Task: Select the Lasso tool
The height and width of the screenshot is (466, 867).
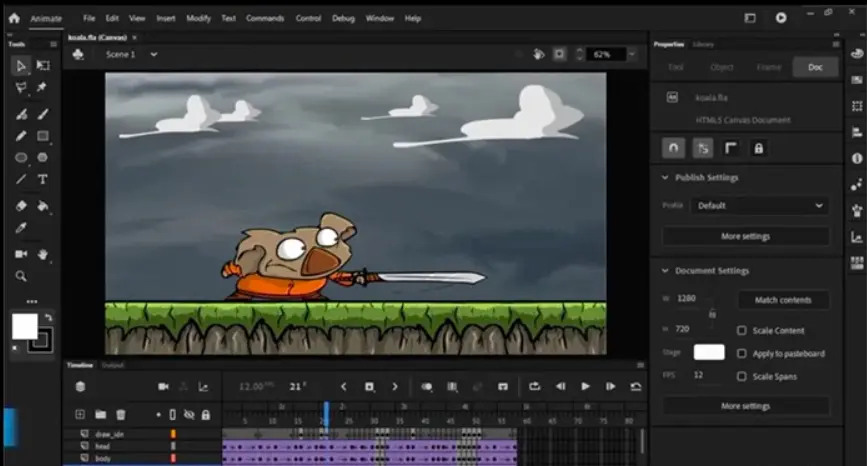Action: click(x=20, y=87)
